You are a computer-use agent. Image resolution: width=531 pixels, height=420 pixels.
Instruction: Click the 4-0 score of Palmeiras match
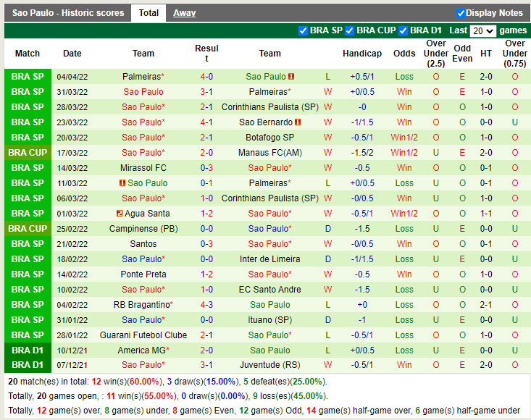[x=206, y=77]
